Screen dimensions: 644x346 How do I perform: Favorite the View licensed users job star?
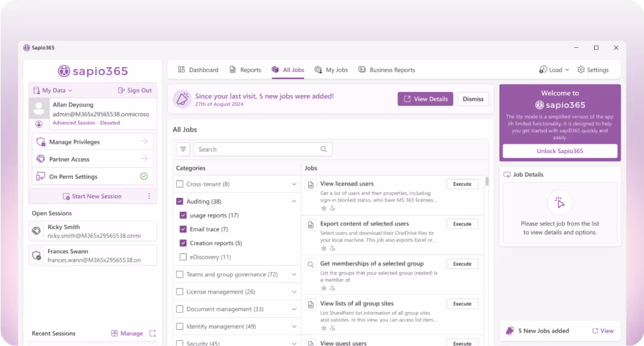pos(324,209)
